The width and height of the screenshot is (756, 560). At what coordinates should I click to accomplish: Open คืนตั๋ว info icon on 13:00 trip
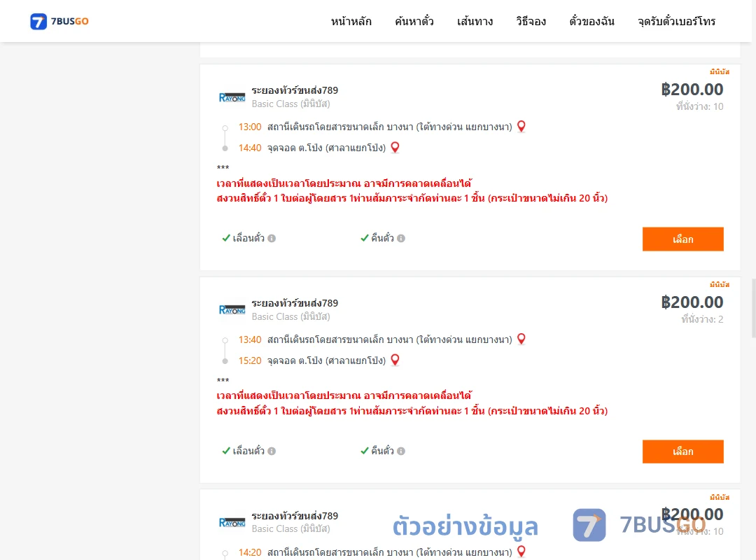(401, 238)
